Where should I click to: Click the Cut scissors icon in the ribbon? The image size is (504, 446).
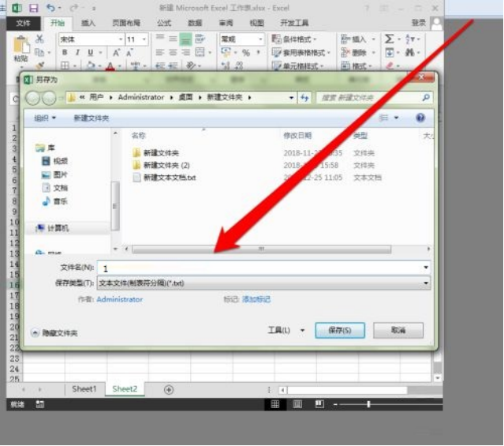pos(40,39)
